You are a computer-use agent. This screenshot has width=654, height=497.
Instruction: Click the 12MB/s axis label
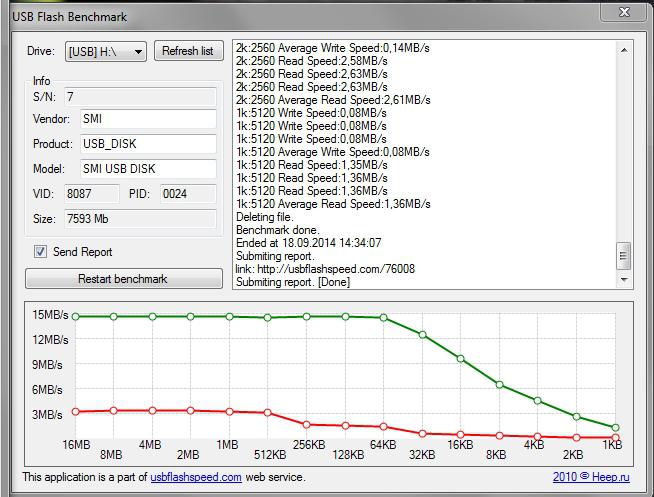coord(50,340)
